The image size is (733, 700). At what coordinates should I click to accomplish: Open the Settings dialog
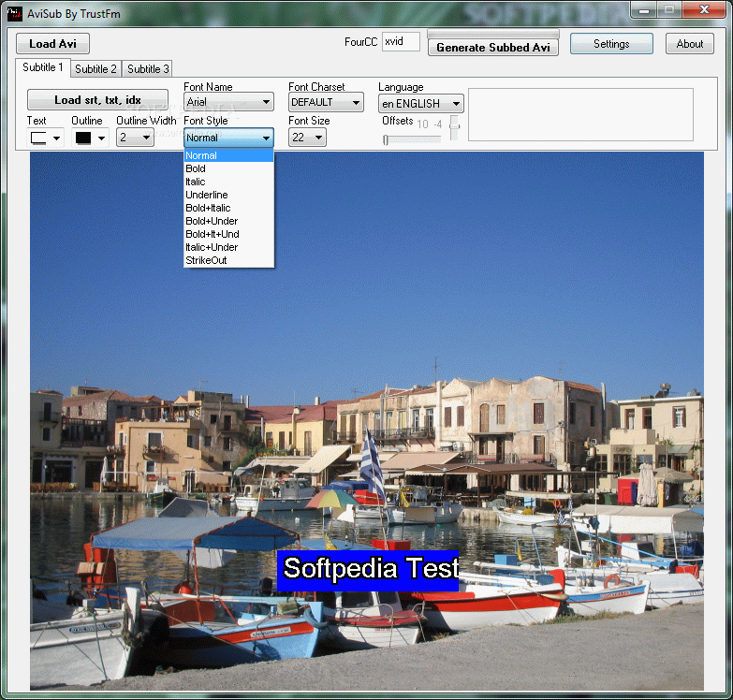tap(611, 44)
